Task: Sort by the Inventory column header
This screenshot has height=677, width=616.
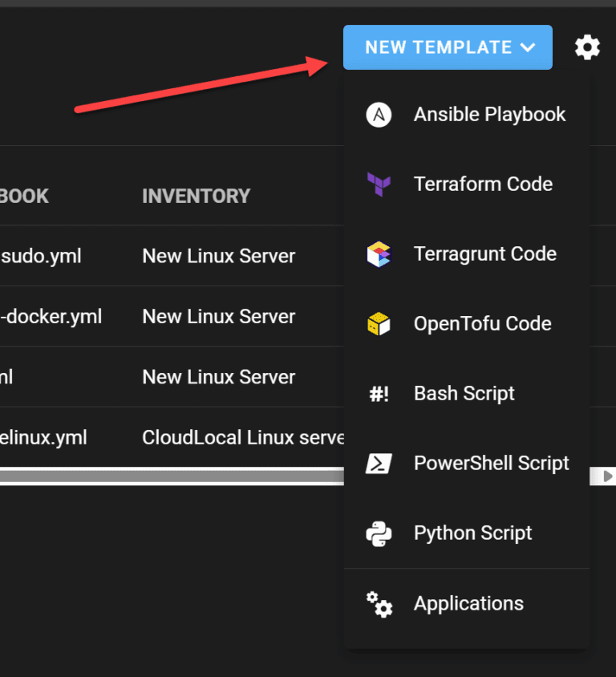Action: pyautogui.click(x=196, y=196)
